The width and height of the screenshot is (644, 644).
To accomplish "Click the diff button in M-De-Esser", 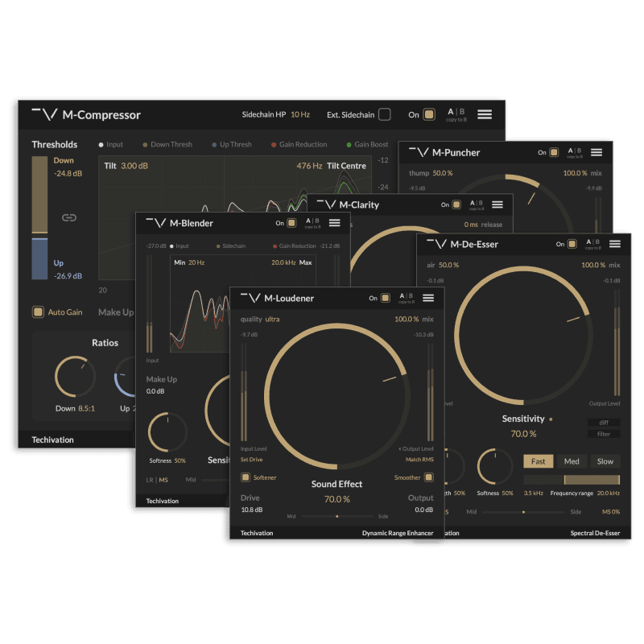I will point(604,422).
